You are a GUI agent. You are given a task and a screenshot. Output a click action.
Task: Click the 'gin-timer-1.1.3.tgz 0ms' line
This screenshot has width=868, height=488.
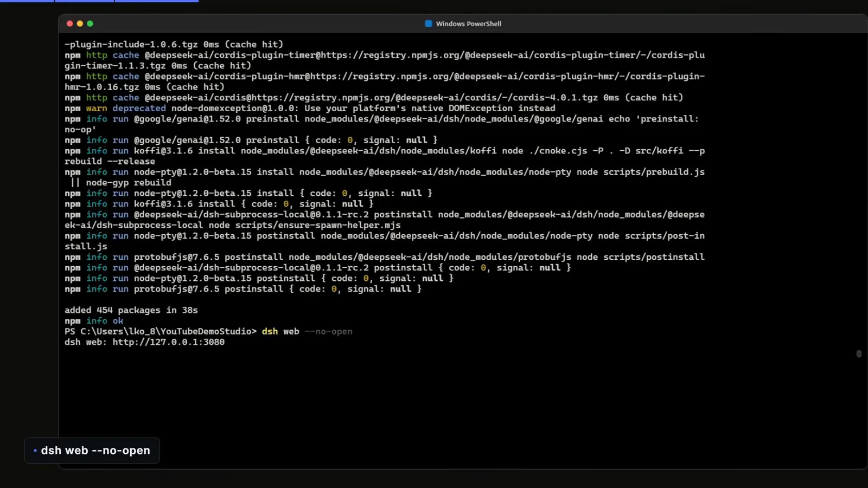click(158, 66)
